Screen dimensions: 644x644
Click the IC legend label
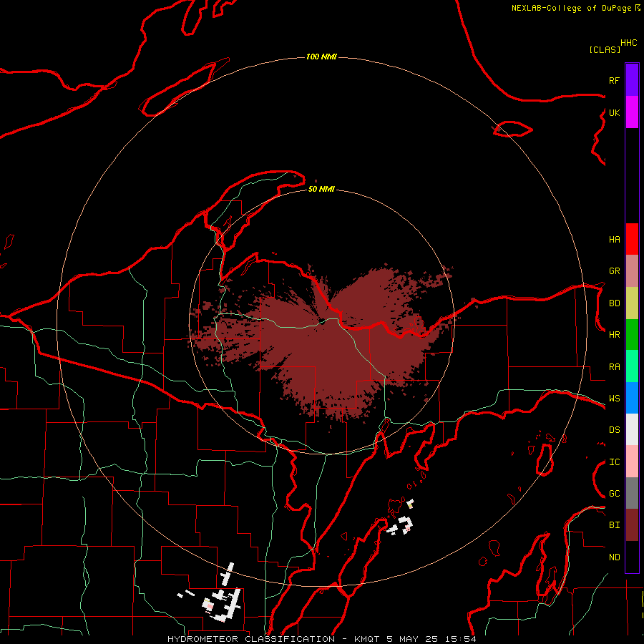[614, 462]
